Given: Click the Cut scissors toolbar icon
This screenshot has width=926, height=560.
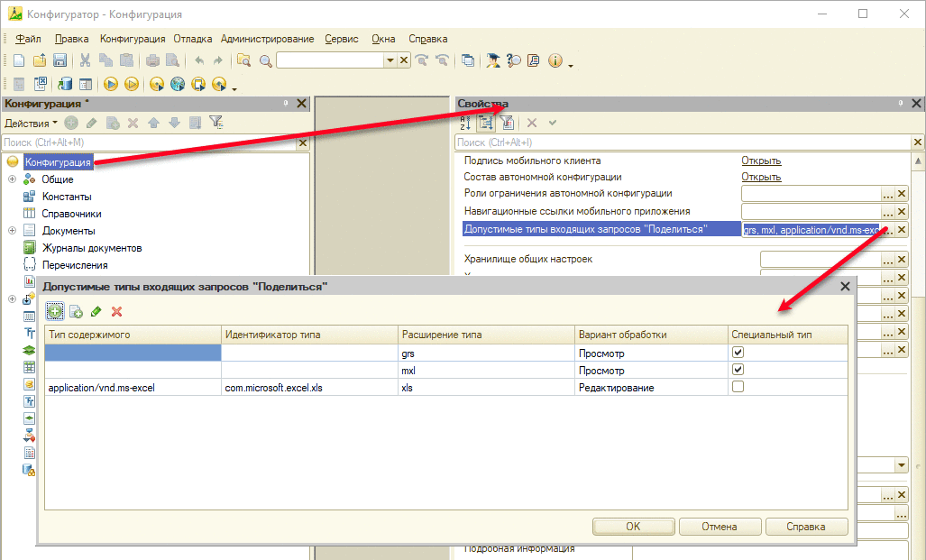Looking at the screenshot, I should pos(85,60).
